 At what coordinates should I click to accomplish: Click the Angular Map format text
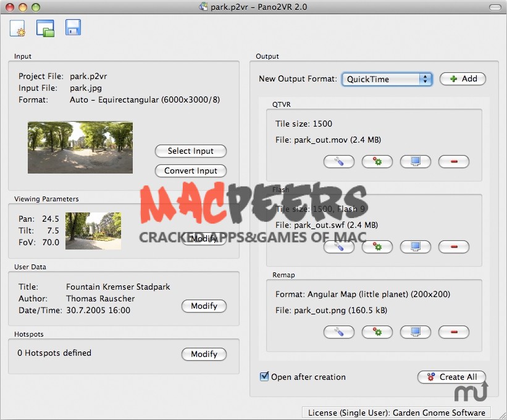pyautogui.click(x=362, y=294)
